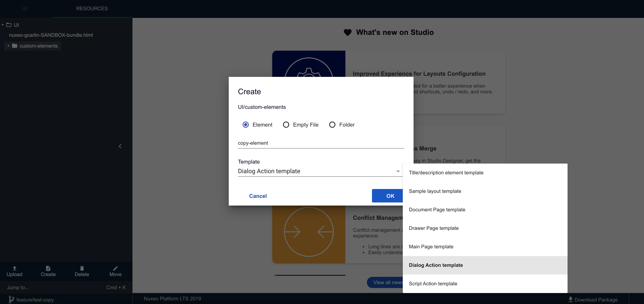Select the Folder radio button
The height and width of the screenshot is (304, 644).
[332, 124]
